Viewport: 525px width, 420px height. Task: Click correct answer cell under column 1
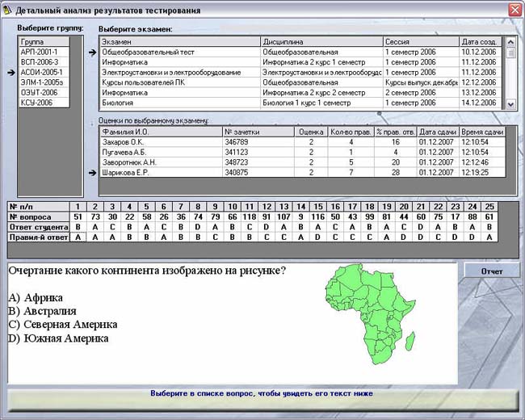click(78, 237)
